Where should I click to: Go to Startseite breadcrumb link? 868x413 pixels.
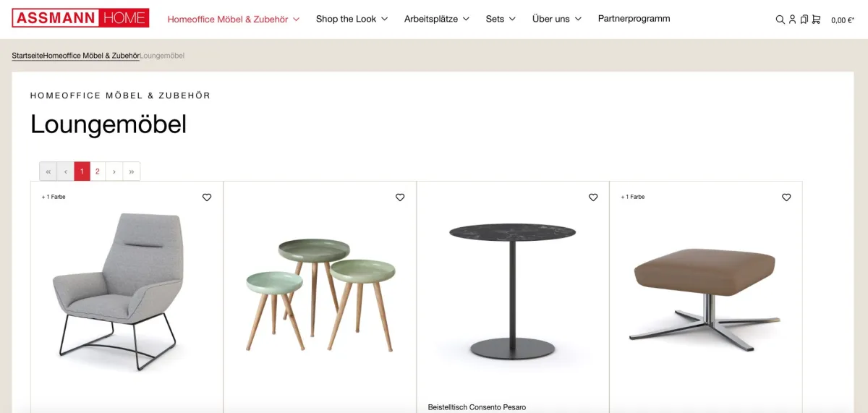tap(27, 56)
